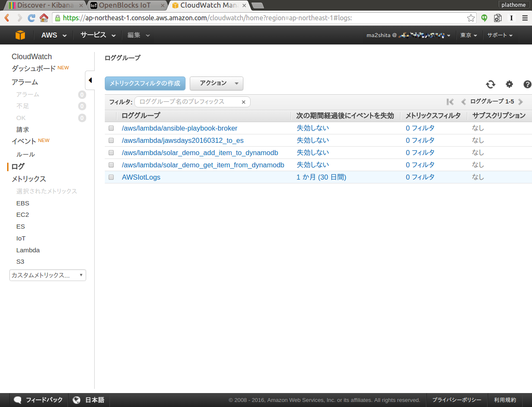The width and height of the screenshot is (532, 407).
Task: Click the green quote extension icon
Action: click(x=484, y=18)
